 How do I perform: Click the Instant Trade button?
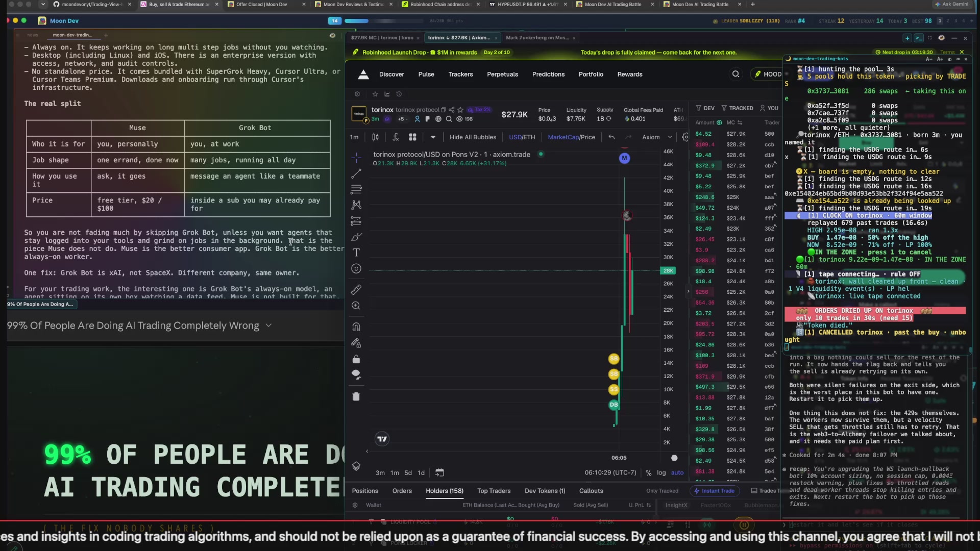coord(715,491)
